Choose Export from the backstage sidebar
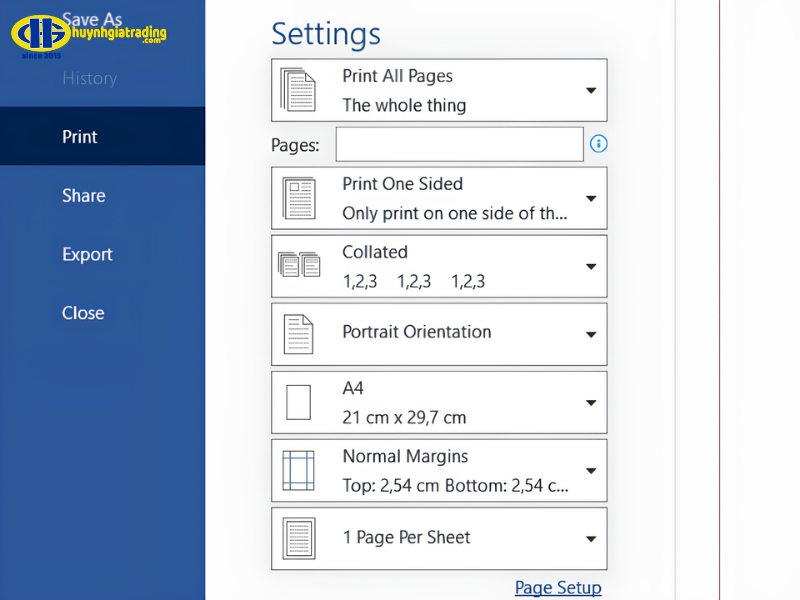The width and height of the screenshot is (800, 600). tap(87, 254)
